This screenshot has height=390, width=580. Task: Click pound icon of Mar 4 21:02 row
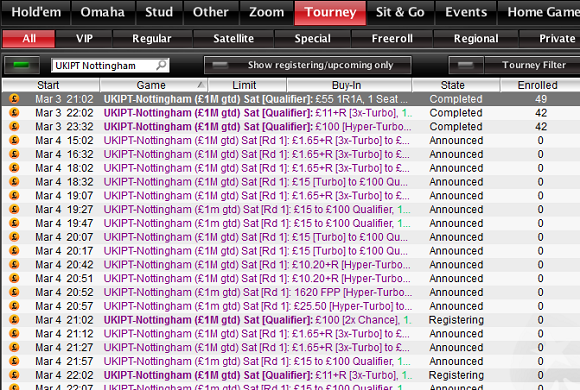point(14,320)
